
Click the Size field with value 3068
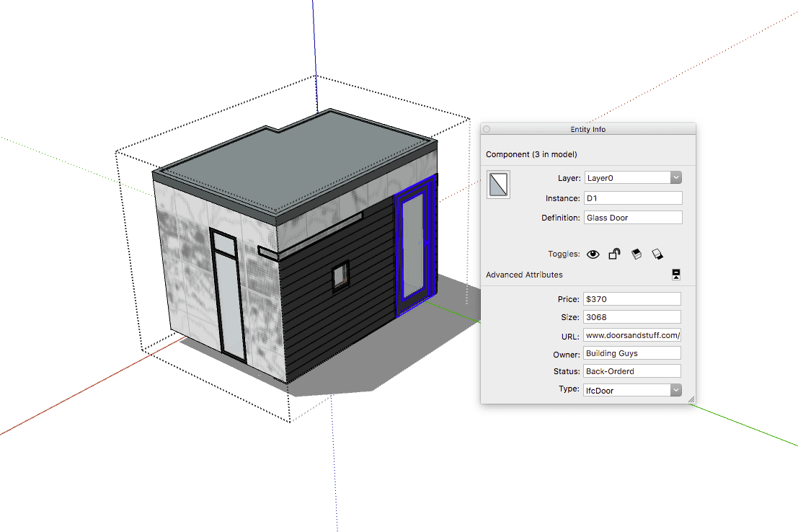632,316
